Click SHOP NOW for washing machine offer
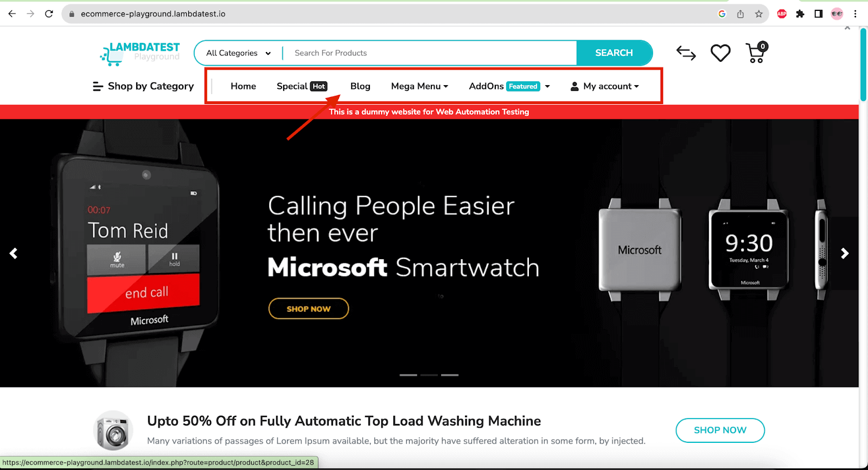 [720, 430]
